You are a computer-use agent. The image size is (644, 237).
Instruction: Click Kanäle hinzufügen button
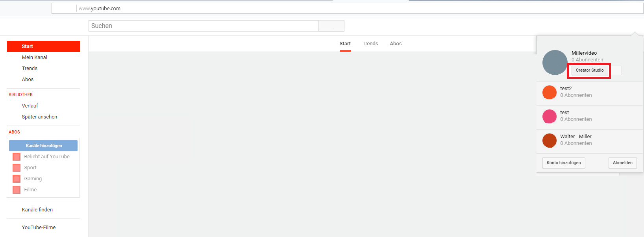pyautogui.click(x=43, y=146)
